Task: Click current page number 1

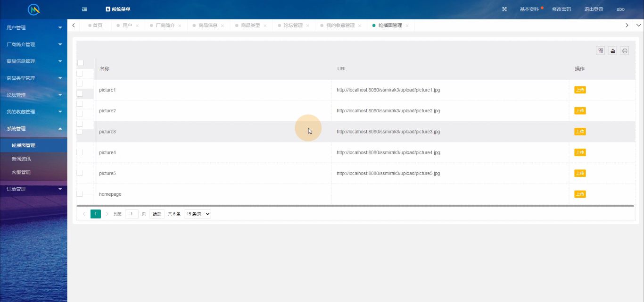Action: tap(96, 214)
